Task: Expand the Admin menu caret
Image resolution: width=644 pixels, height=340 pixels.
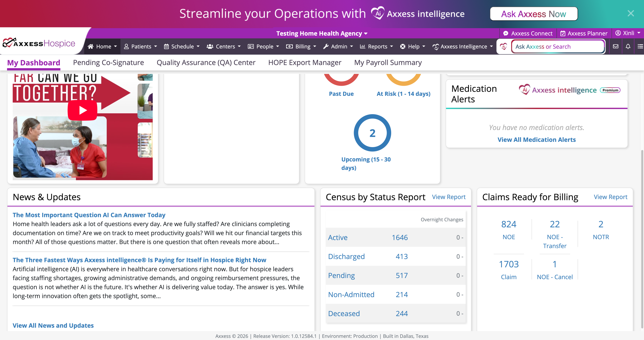Action: pyautogui.click(x=351, y=47)
